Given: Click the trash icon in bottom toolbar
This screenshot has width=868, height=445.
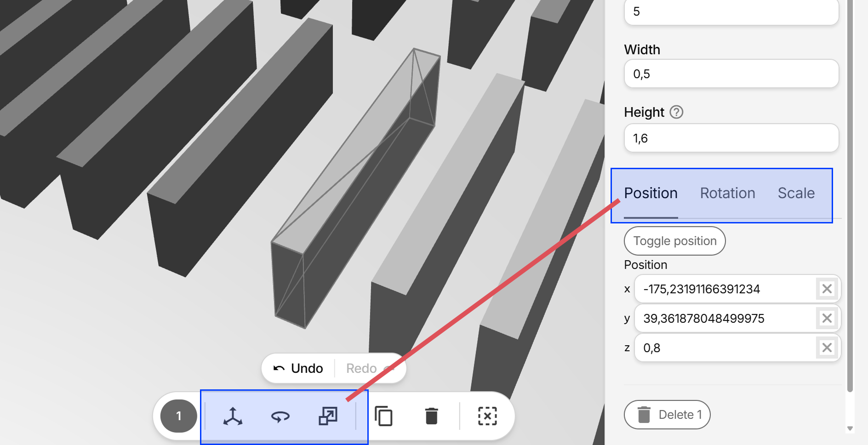Looking at the screenshot, I should [x=431, y=416].
